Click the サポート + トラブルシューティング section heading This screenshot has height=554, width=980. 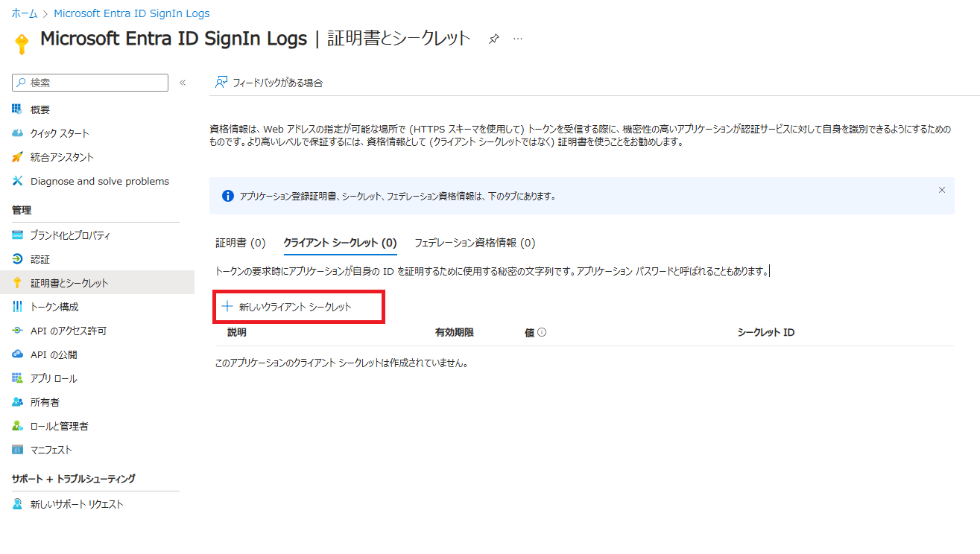click(73, 478)
